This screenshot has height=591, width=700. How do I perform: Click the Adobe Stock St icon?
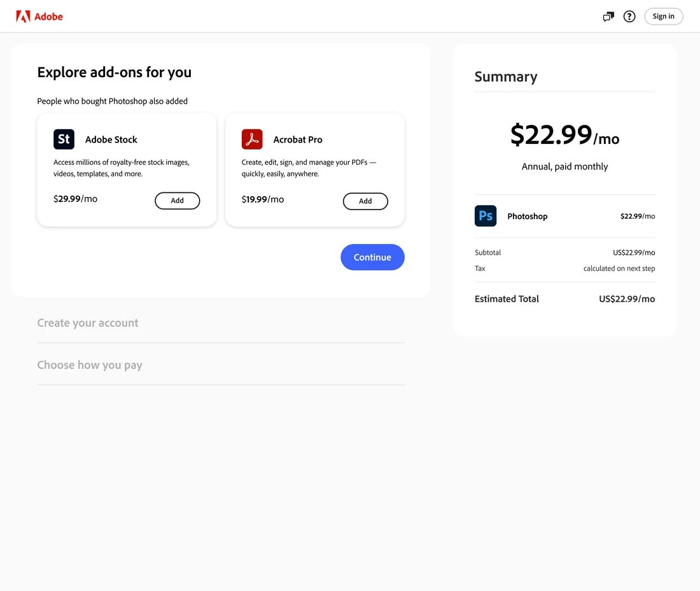[x=64, y=139]
